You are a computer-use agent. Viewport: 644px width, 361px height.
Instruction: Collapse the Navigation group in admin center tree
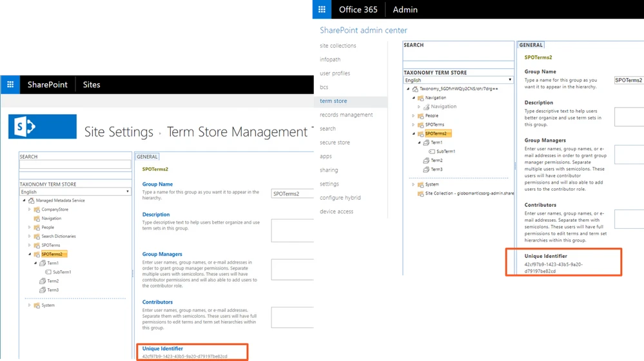[x=414, y=98]
